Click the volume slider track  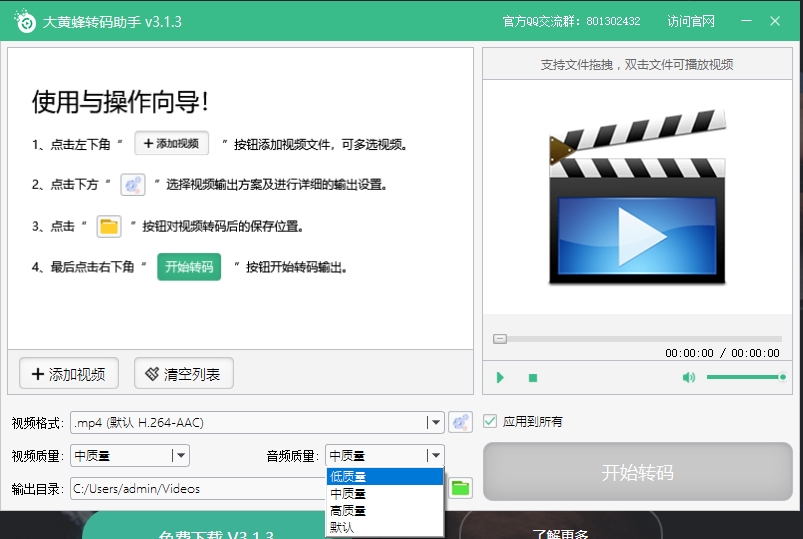tap(744, 377)
